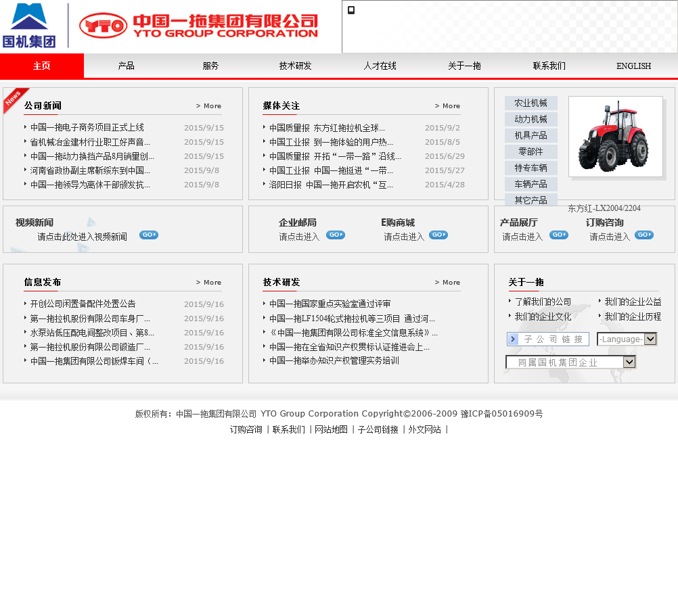Image resolution: width=678 pixels, height=616 pixels.
Task: Open the 主页 nav tab
Action: (x=42, y=66)
